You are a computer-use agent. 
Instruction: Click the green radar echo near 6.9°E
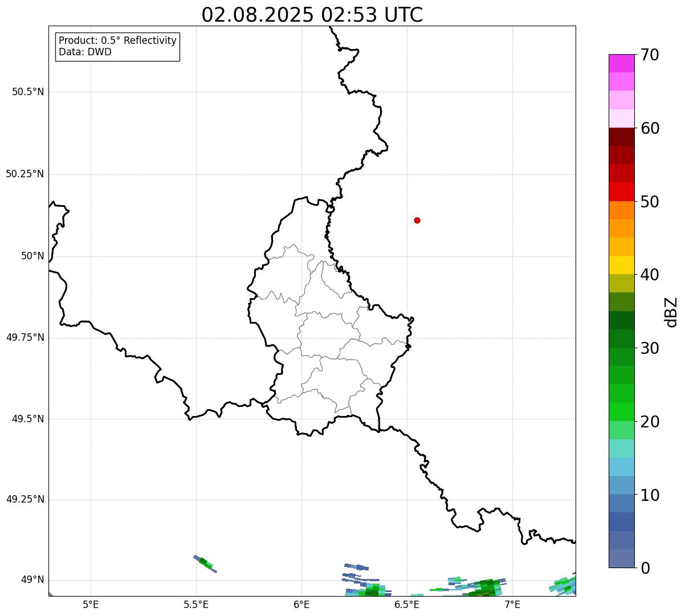pos(487,587)
